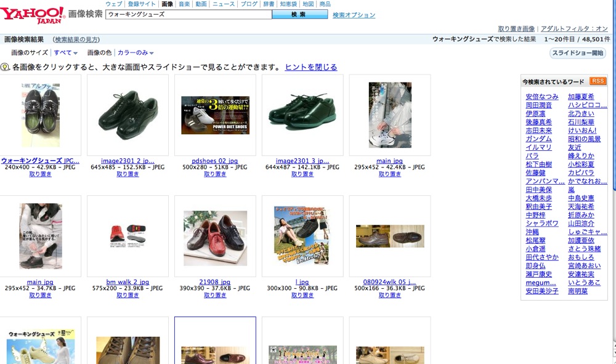Click the trending word シャラポワ
This screenshot has height=364, width=616.
pyautogui.click(x=542, y=223)
